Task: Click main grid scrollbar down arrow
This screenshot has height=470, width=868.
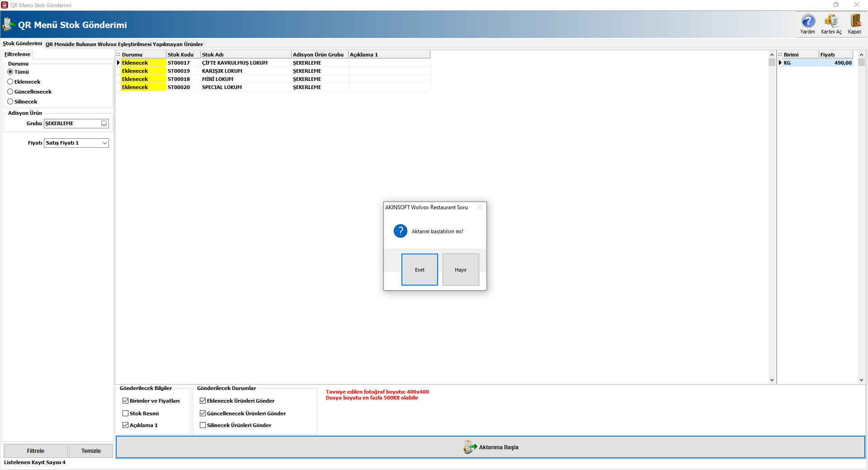Action: [772, 380]
